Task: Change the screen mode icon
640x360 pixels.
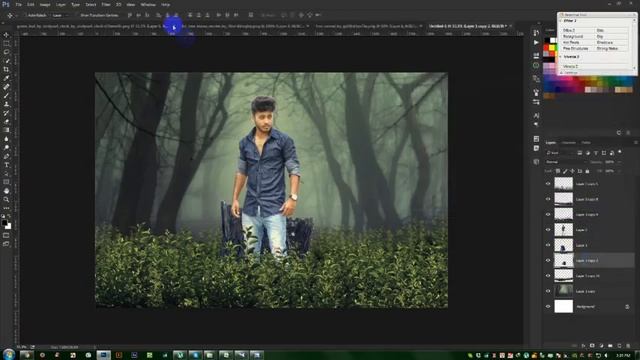Action: 6,244
